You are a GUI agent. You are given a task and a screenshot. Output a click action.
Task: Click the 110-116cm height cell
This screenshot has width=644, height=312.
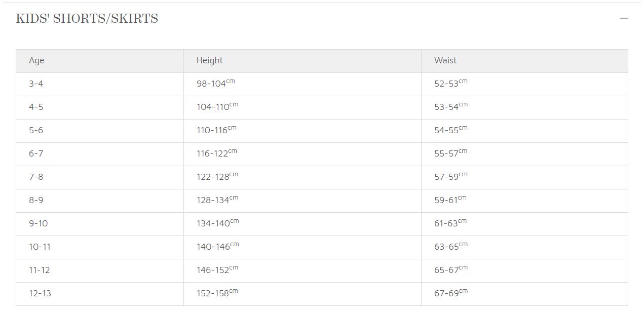point(302,131)
